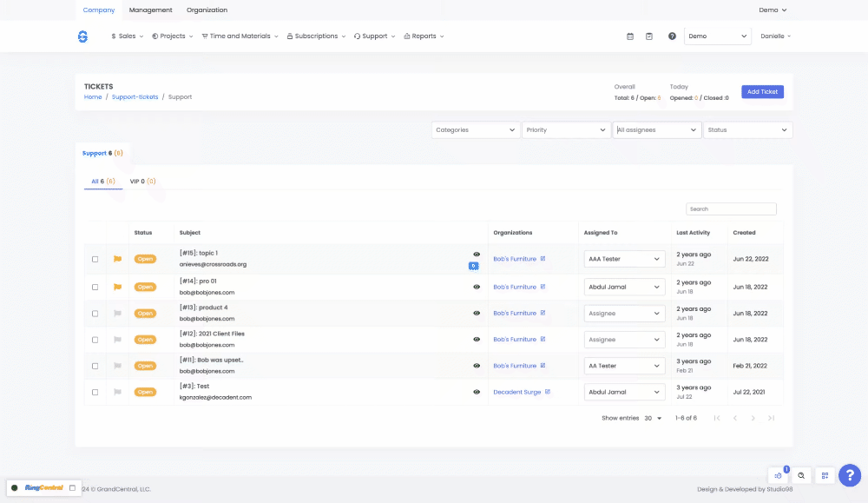The image size is (868, 503).
Task: Open the add-widgets grid icon at bottom
Action: [x=825, y=475]
